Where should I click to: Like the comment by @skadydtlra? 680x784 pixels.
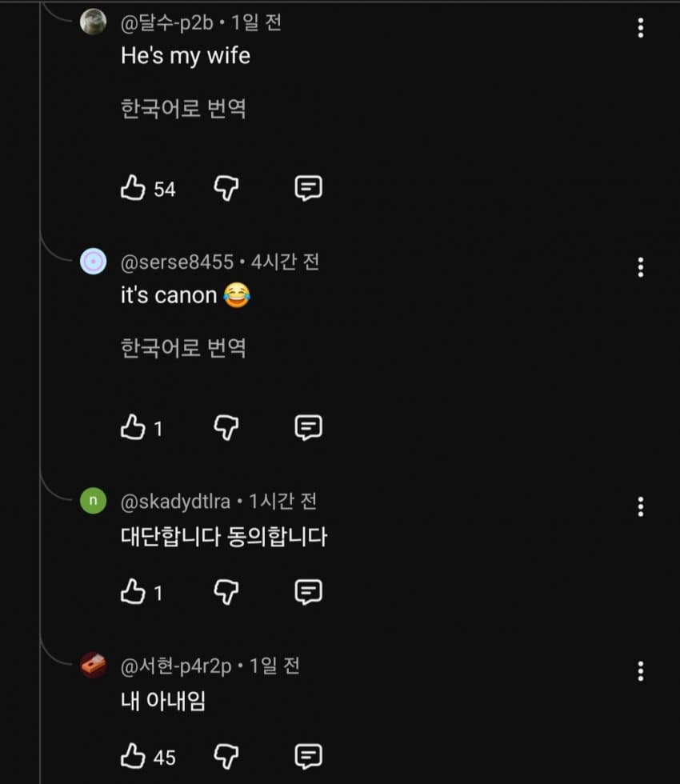133,592
